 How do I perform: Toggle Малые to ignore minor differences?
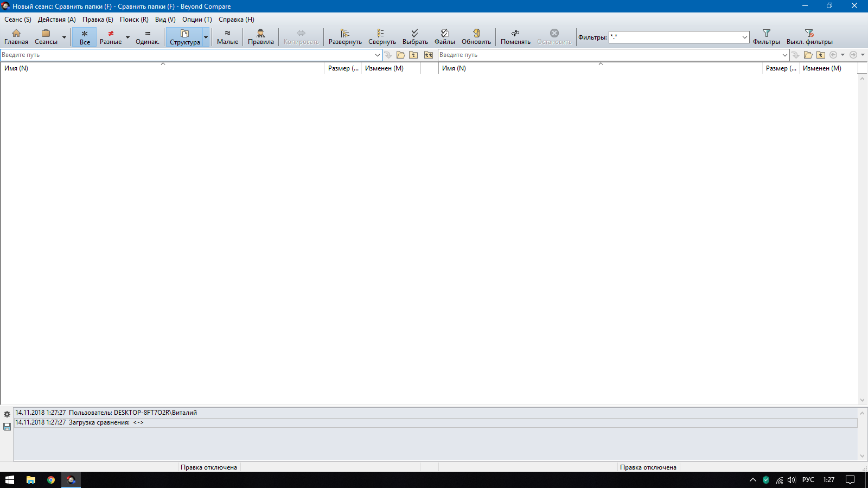[227, 37]
